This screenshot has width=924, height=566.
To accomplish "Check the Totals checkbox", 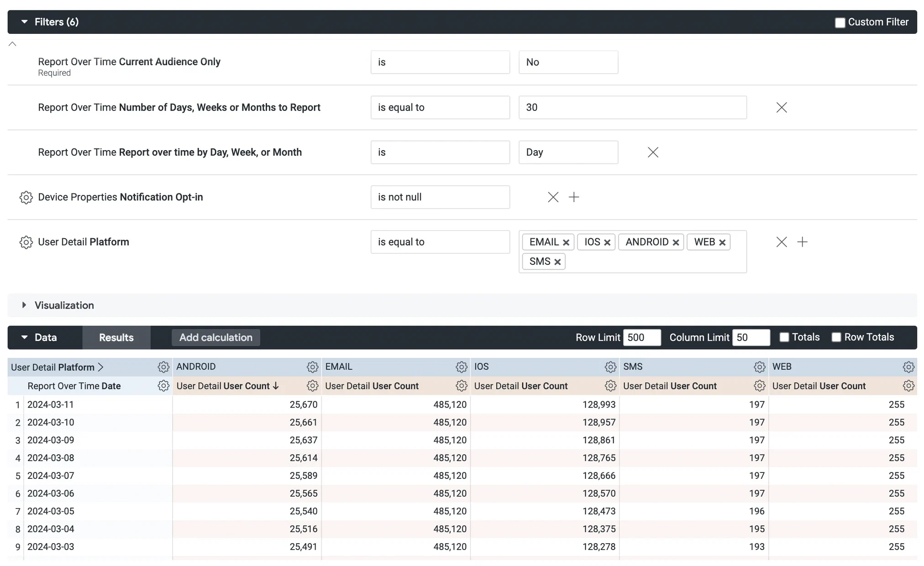I will pyautogui.click(x=784, y=337).
